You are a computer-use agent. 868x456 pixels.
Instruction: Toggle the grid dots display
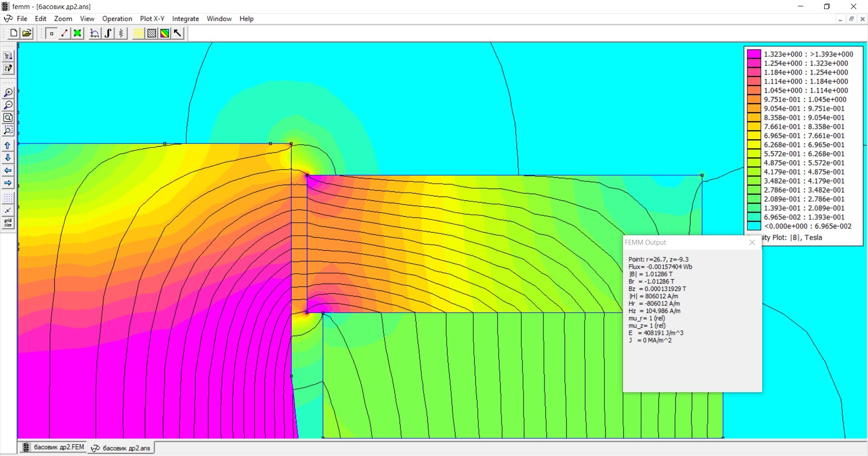8,198
